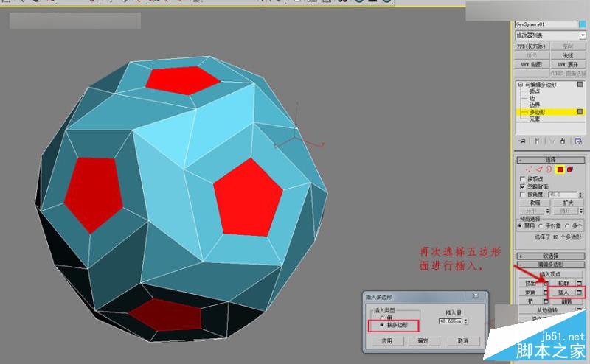Enable the 按角度 checkbox

tap(522, 195)
